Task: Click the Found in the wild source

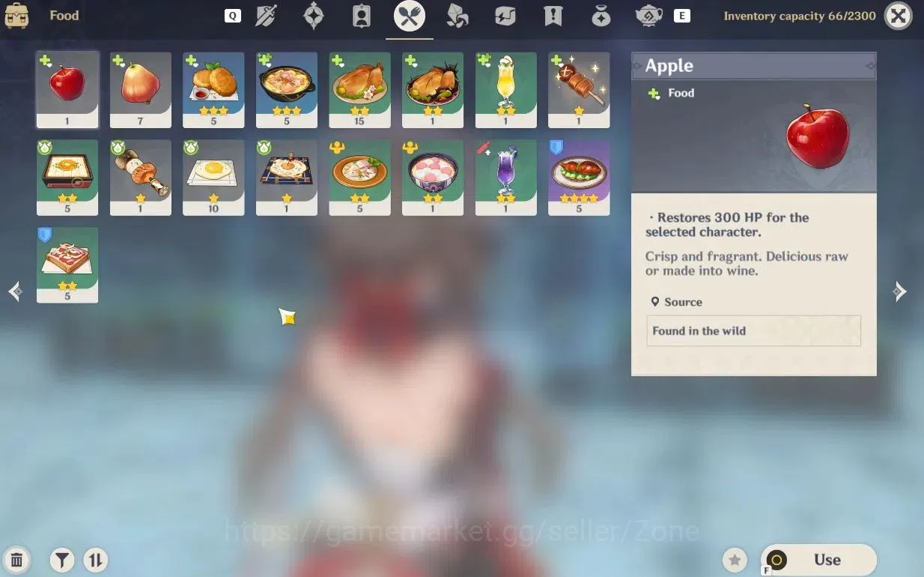Action: 753,330
